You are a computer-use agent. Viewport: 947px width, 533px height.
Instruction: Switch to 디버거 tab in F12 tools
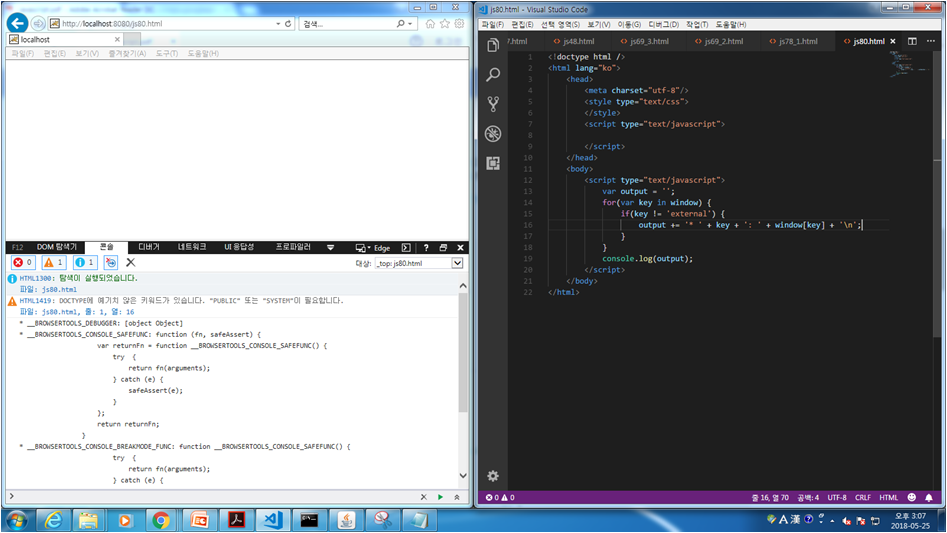coord(149,247)
